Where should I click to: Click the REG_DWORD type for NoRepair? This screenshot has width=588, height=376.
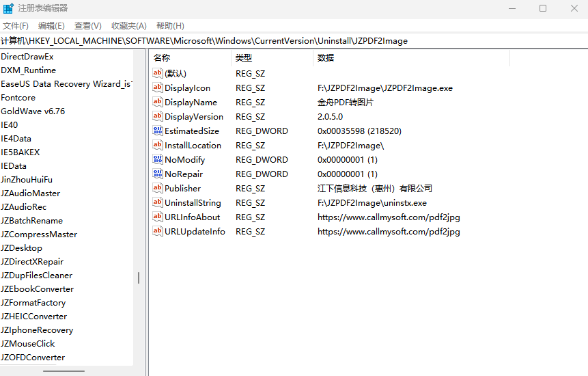point(262,174)
